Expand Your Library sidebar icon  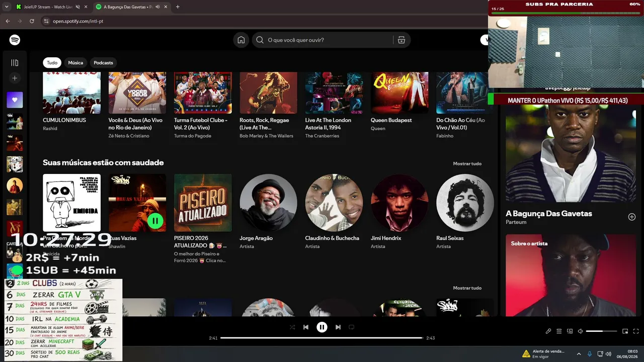15,63
